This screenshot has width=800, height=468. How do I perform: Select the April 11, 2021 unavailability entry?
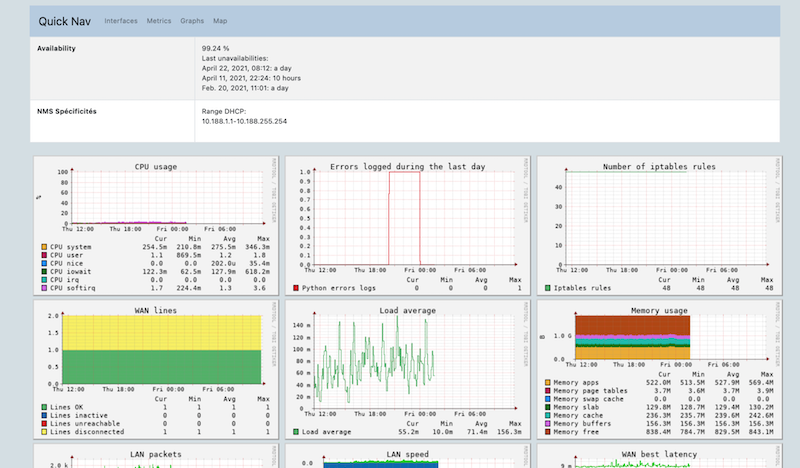click(251, 78)
